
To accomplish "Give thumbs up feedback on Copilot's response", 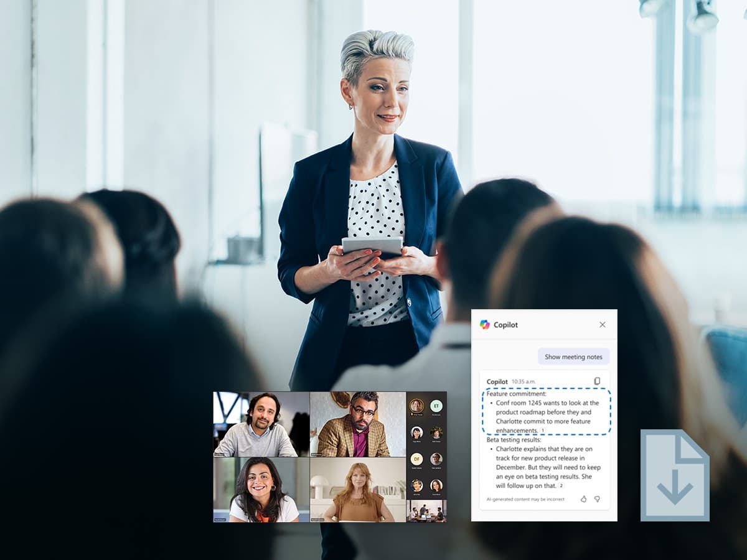I will [583, 499].
